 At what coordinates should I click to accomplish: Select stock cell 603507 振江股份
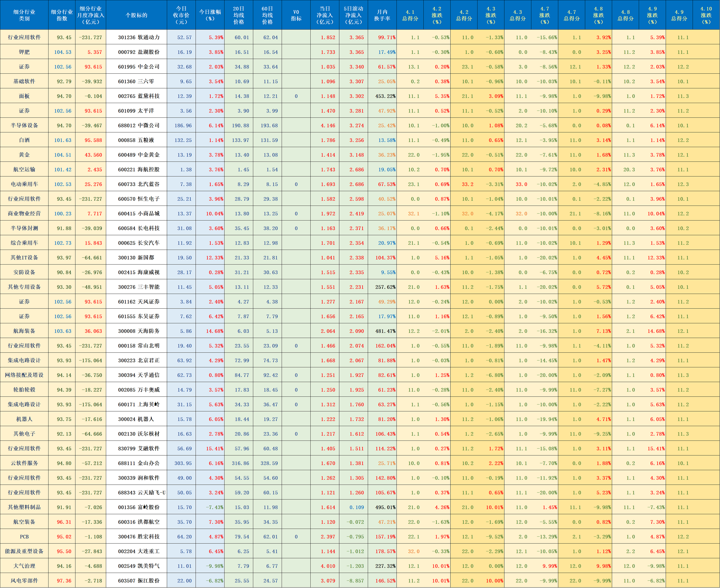(137, 581)
